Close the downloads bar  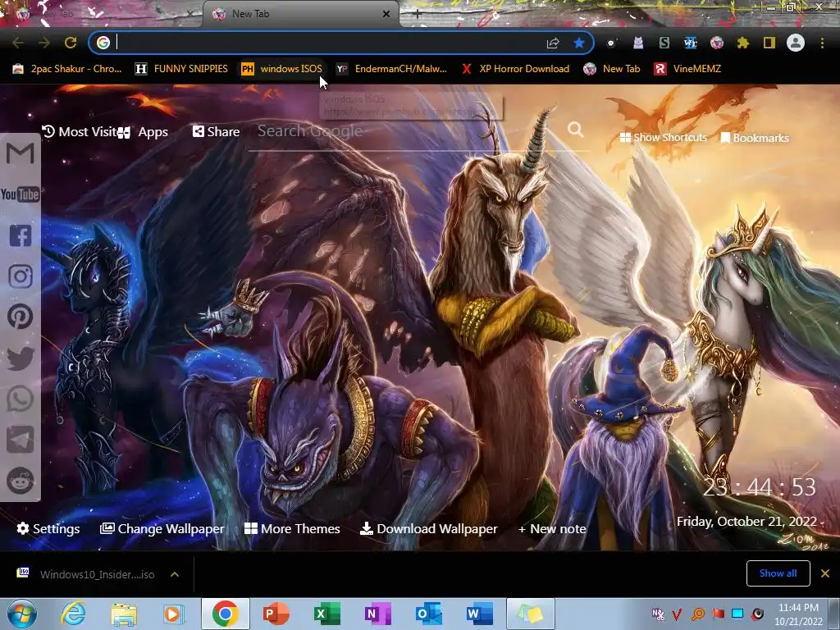[x=825, y=573]
